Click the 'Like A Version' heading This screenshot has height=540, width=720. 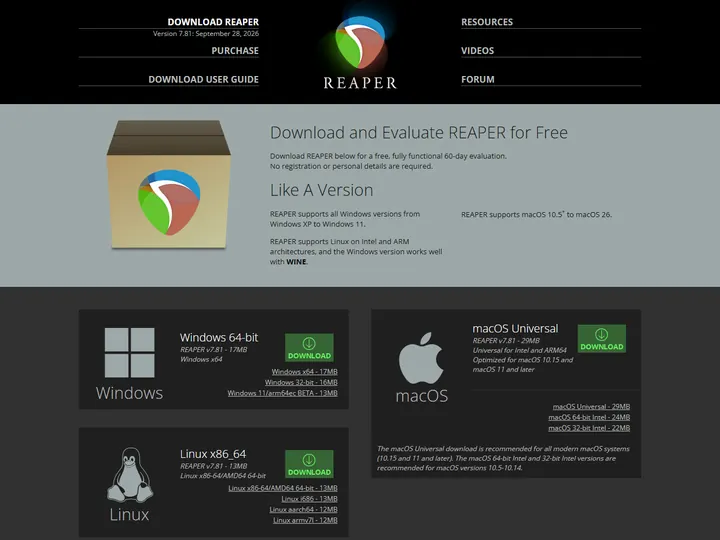point(321,190)
